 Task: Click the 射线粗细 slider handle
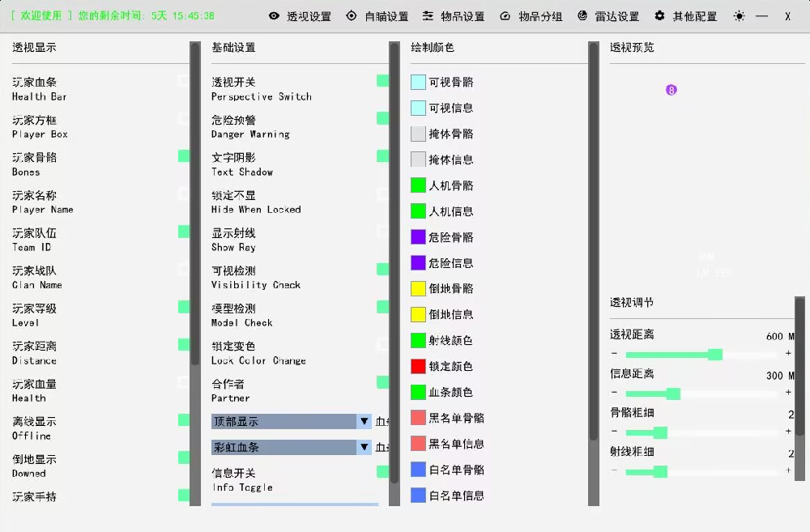pos(660,471)
